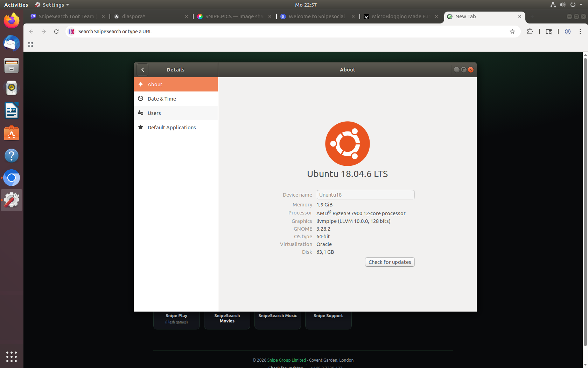Open browser profile account icon
The width and height of the screenshot is (588, 368).
568,32
